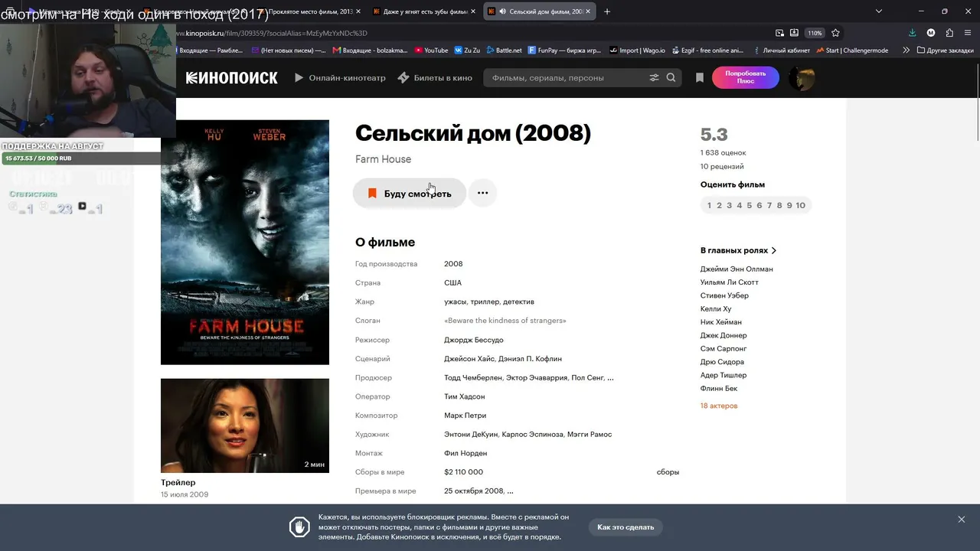Image resolution: width=980 pixels, height=551 pixels.
Task: Rate the film 1
Action: point(710,205)
